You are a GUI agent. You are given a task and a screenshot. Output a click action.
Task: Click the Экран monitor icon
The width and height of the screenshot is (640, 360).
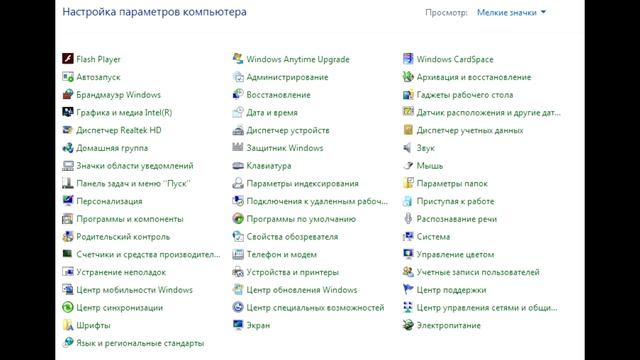(238, 325)
